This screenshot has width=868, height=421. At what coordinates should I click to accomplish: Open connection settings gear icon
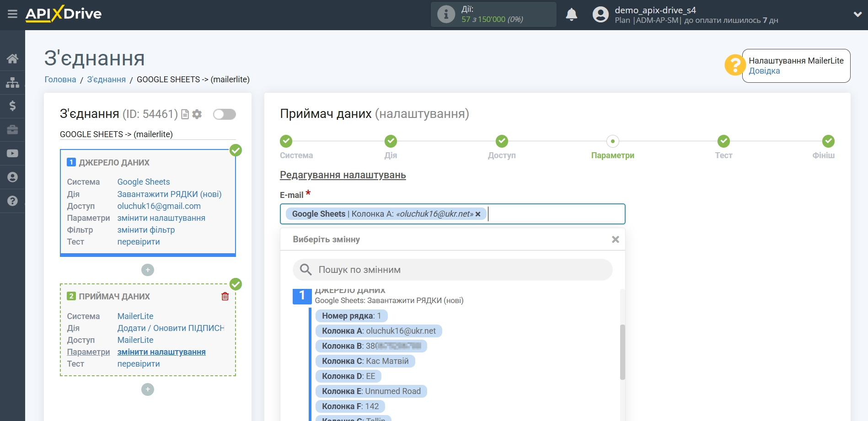click(197, 114)
